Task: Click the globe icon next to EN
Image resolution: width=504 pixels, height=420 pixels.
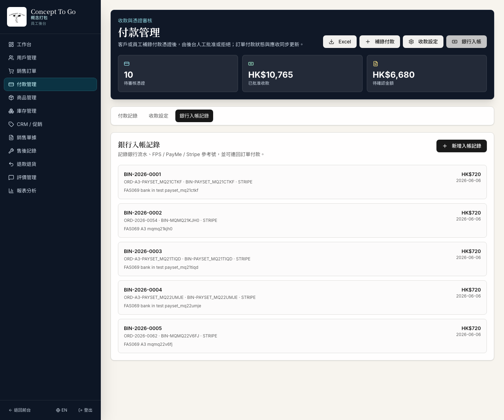Action: pyautogui.click(x=58, y=410)
